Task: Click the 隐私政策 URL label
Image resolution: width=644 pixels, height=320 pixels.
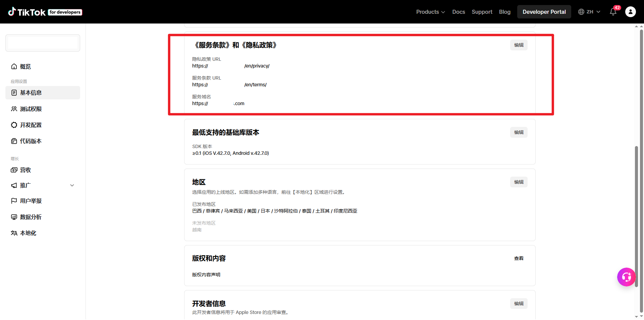Action: (207, 59)
